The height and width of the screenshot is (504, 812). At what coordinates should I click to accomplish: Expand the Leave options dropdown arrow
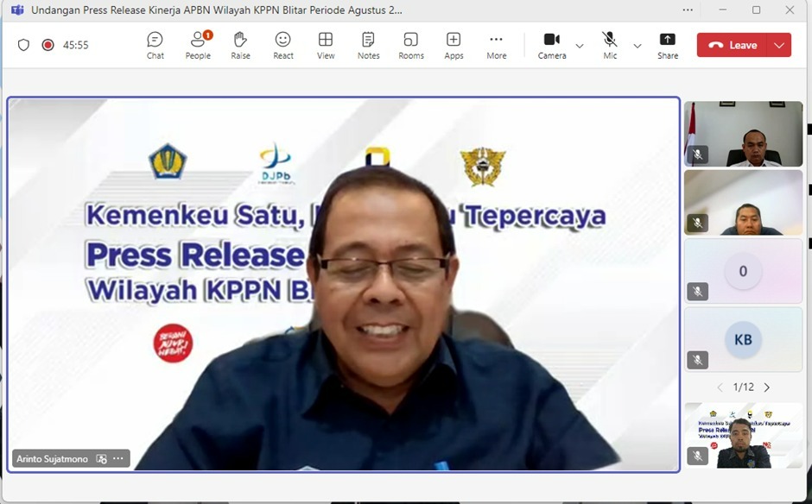(x=779, y=46)
